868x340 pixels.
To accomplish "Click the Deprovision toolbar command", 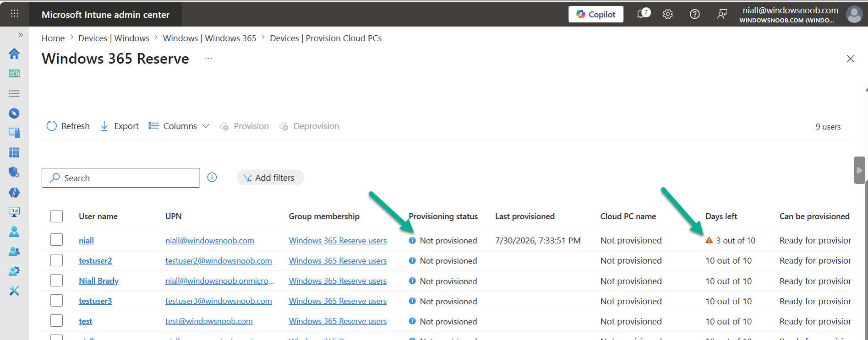I will click(309, 126).
